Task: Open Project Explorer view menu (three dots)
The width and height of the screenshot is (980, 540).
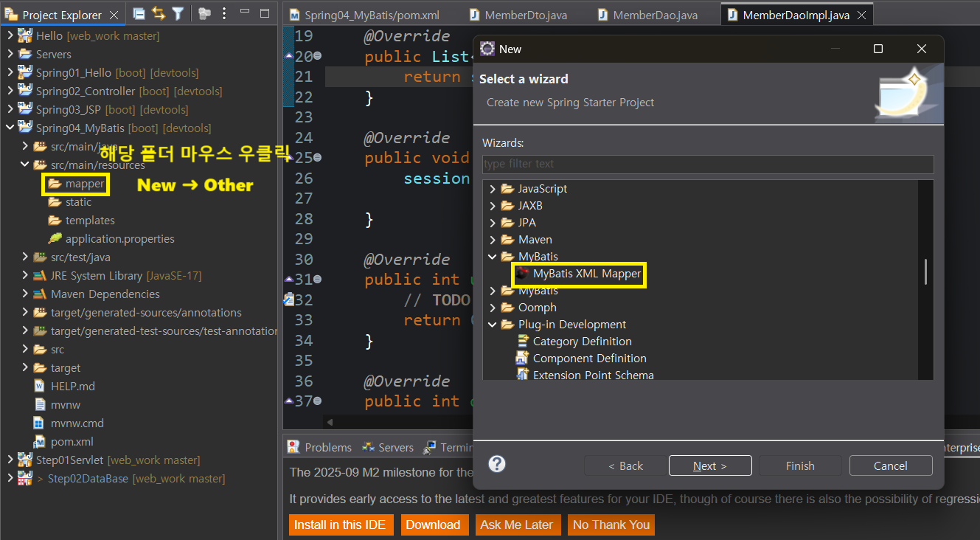Action: (x=224, y=13)
